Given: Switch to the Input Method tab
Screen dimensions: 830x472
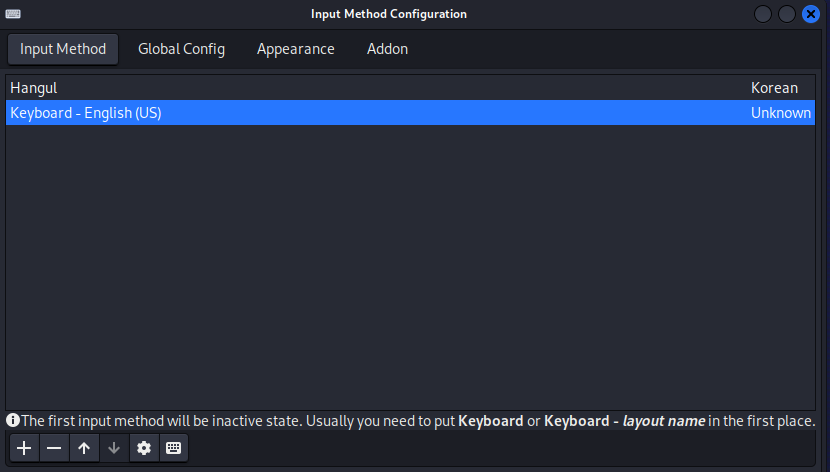Looking at the screenshot, I should (x=63, y=49).
